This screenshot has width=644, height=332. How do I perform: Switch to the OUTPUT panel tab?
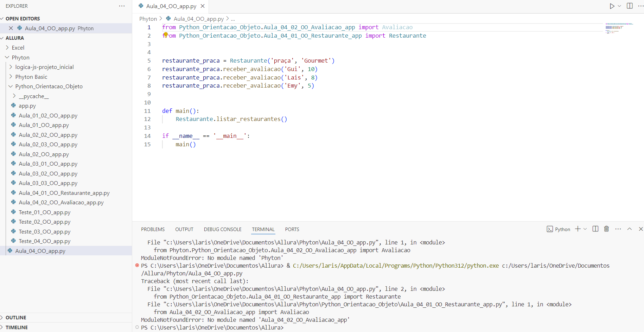(x=184, y=229)
